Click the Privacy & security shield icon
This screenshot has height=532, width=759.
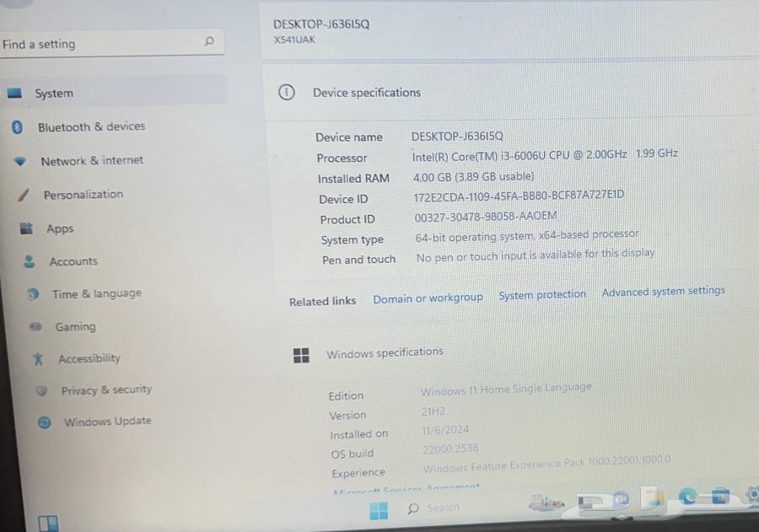click(x=41, y=390)
